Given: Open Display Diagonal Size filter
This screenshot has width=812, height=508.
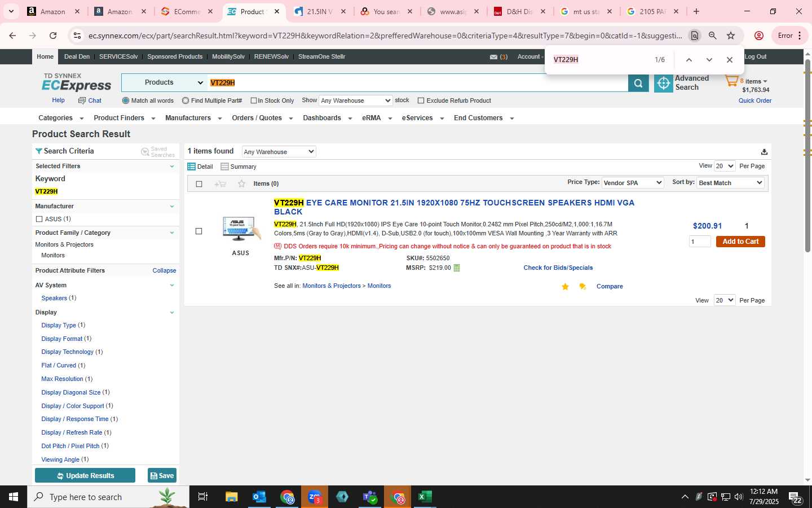Looking at the screenshot, I should 70,393.
